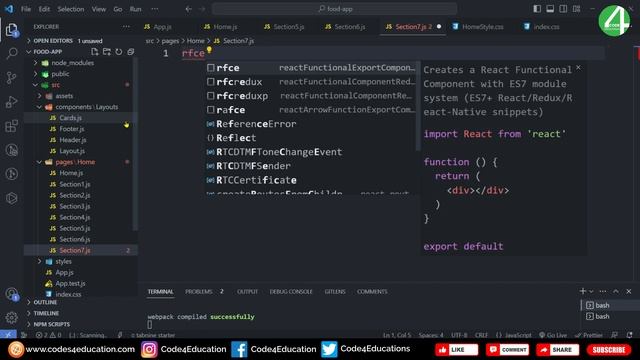Viewport: 640px width, 360px height.
Task: Open the Run menu
Action: (x=135, y=9)
